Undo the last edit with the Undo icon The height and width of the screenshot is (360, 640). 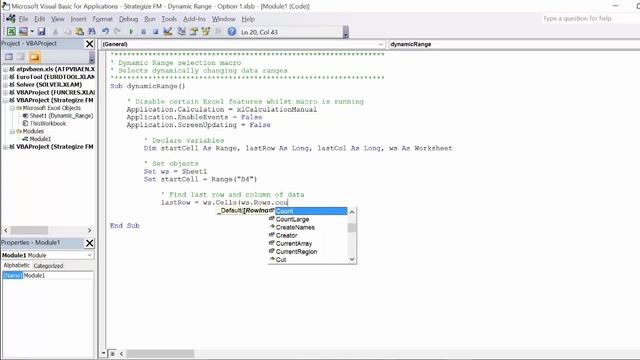point(105,31)
